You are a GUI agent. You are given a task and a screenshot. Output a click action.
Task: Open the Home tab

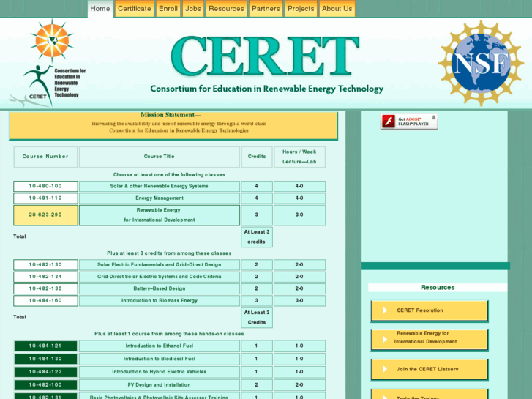(x=100, y=9)
